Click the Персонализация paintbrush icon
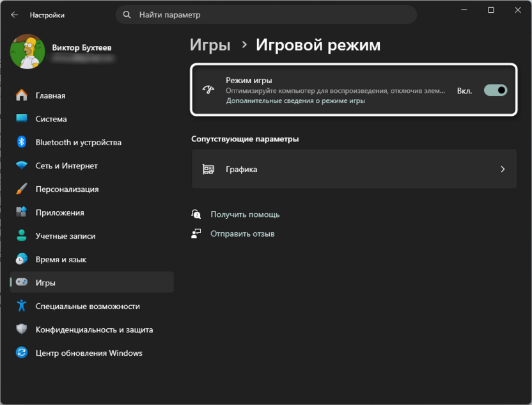532x405 pixels. [22, 189]
